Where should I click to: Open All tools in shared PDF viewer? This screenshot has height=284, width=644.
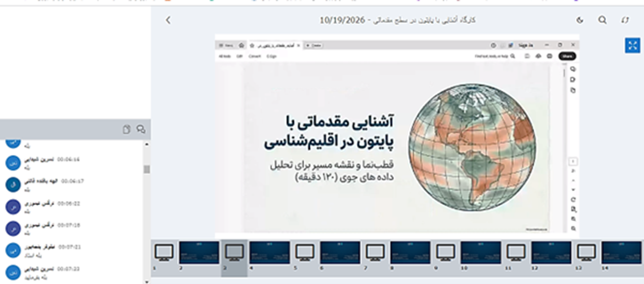pos(224,56)
